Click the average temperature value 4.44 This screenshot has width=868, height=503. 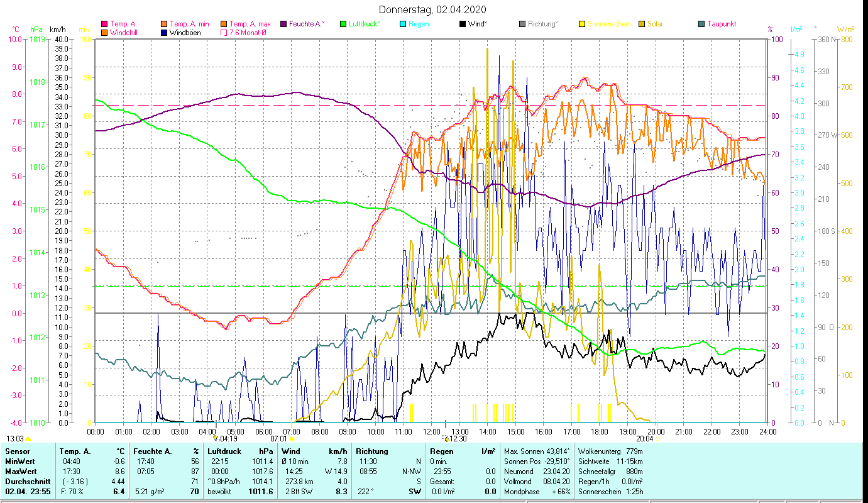point(118,482)
